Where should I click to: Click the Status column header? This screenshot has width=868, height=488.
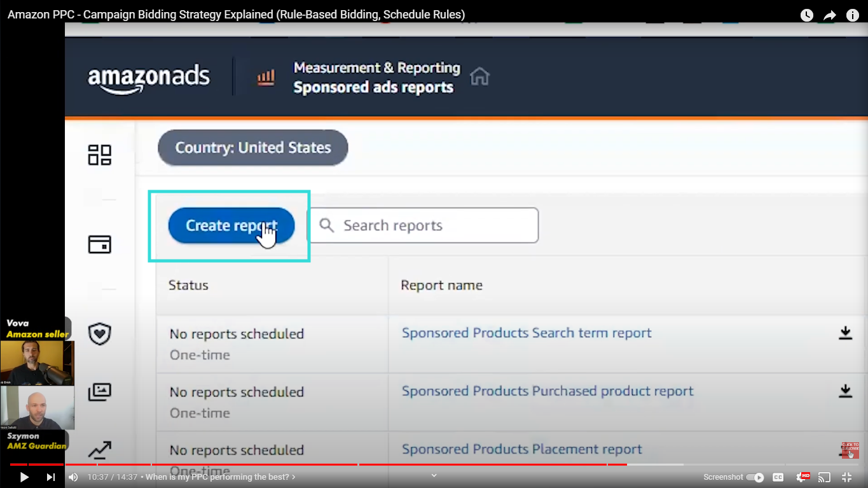tap(188, 285)
